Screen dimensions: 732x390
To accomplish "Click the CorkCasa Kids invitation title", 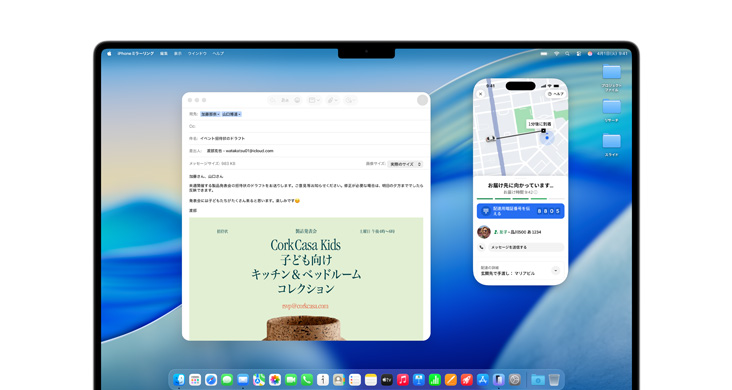I will pos(306,245).
